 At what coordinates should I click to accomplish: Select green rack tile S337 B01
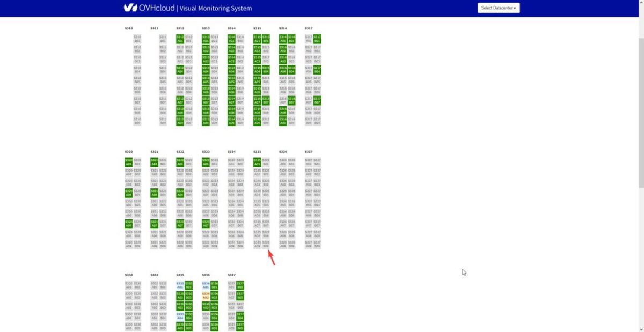coord(240,285)
